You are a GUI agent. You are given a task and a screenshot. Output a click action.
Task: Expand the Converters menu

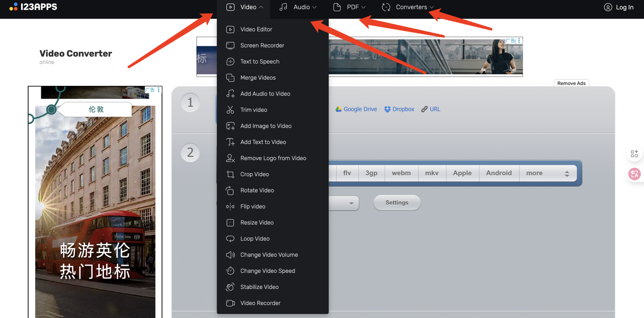tap(408, 7)
